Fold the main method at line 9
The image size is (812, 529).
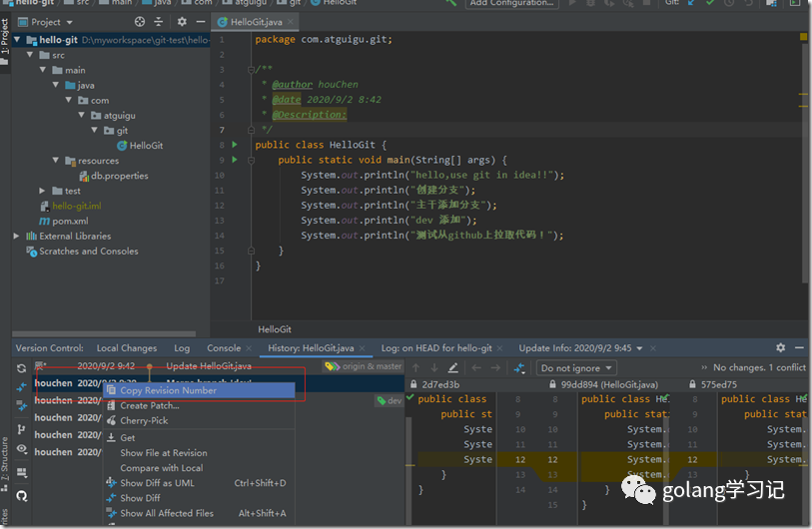click(x=251, y=160)
